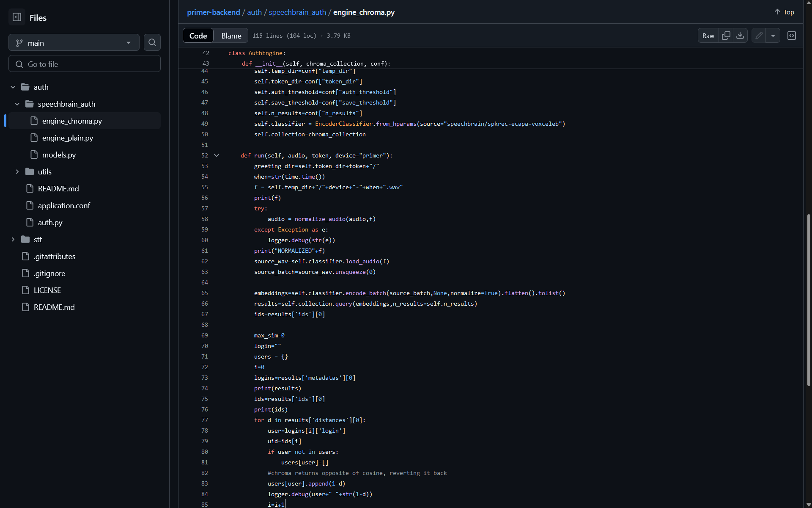Toggle line 52 code fold arrow
Viewport: 812px width, 508px height.
pyautogui.click(x=217, y=155)
